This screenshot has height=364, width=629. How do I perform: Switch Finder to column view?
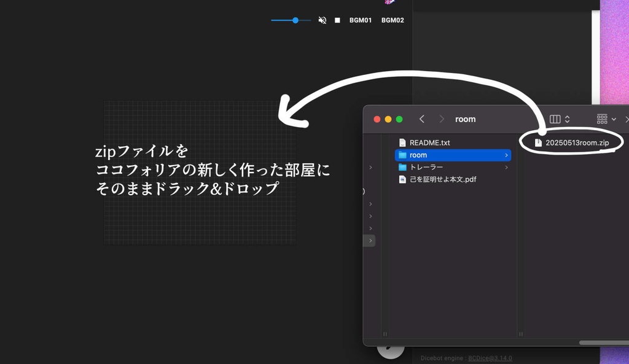point(554,118)
